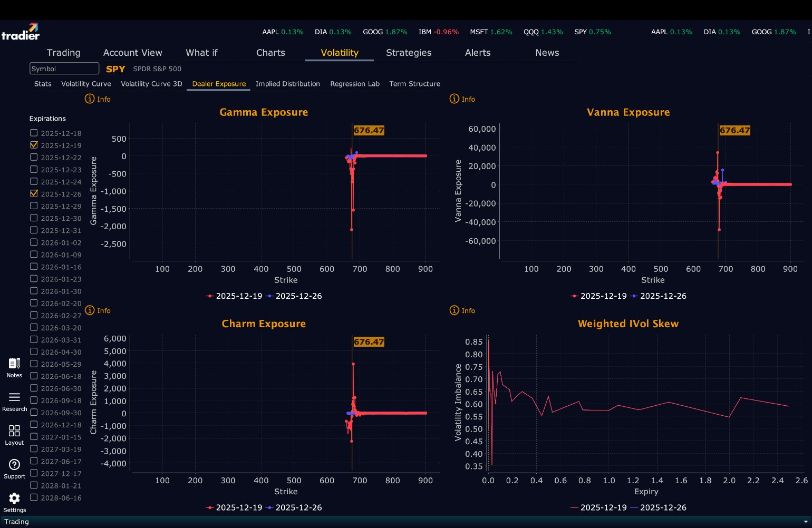812x528 pixels.
Task: Select the 2025-12-24 expiration checkbox
Action: tap(34, 181)
